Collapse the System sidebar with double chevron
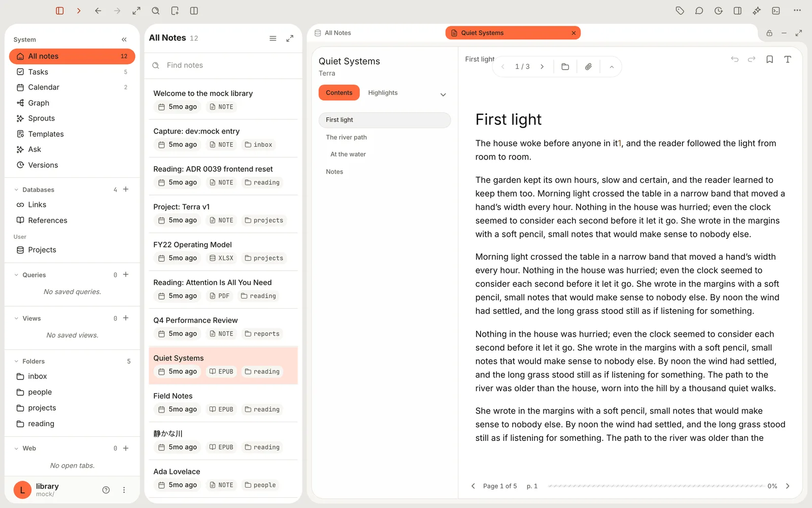This screenshot has width=812, height=508. pos(124,40)
